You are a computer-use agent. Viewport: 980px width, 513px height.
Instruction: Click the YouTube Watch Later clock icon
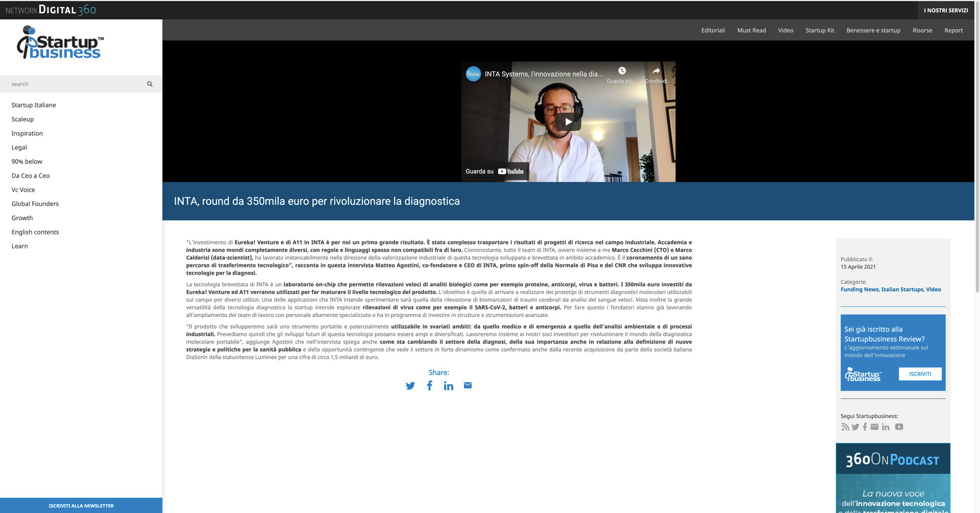click(x=622, y=70)
